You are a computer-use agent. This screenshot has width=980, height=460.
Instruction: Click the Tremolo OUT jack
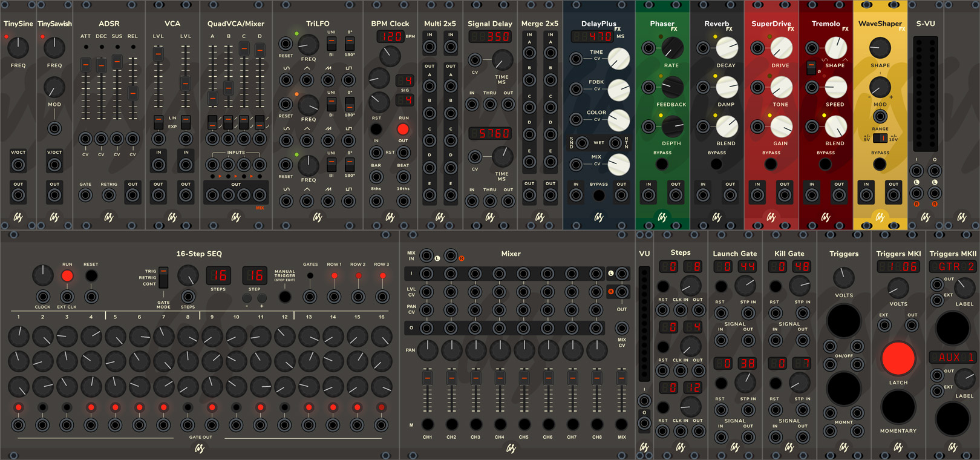pos(839,195)
